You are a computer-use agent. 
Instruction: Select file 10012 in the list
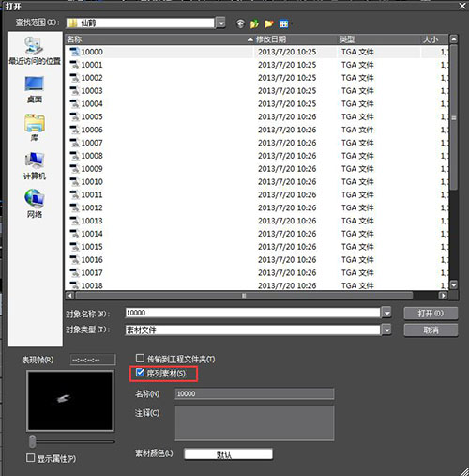click(92, 207)
